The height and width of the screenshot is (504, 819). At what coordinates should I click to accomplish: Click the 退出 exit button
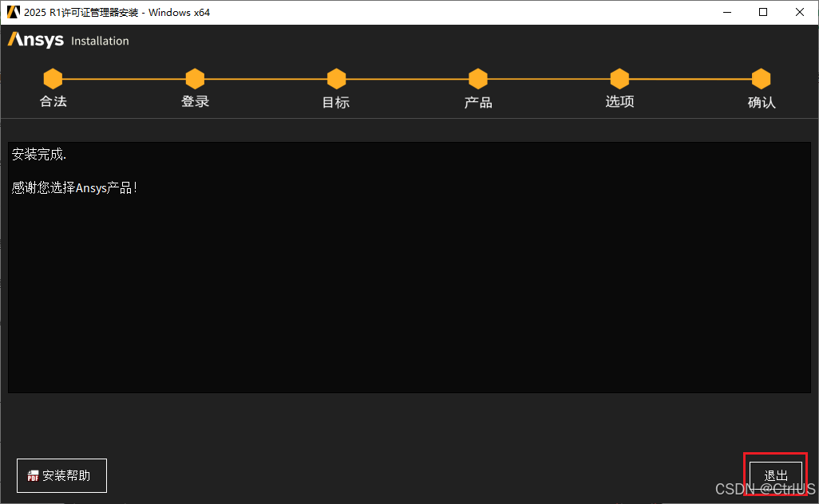776,475
